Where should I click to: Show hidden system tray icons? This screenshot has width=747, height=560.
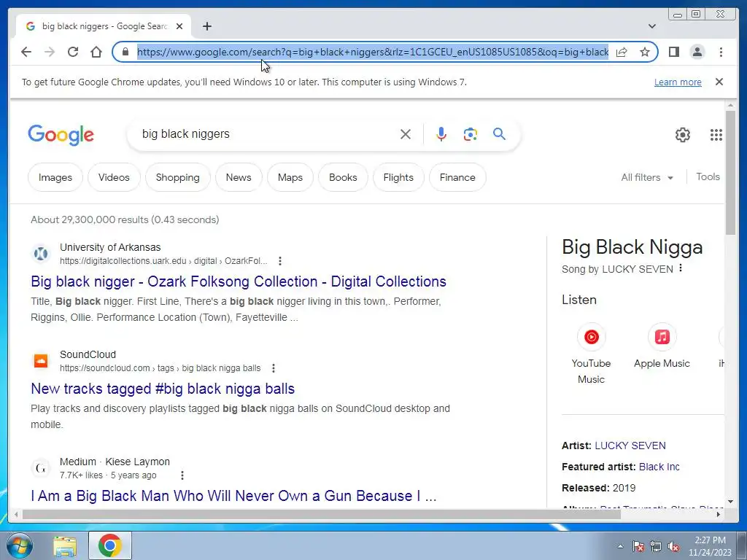click(620, 546)
